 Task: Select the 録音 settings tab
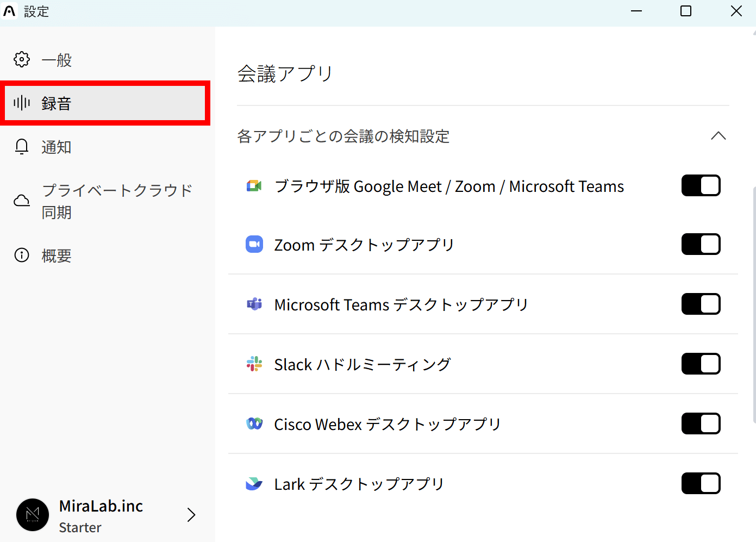pos(57,103)
